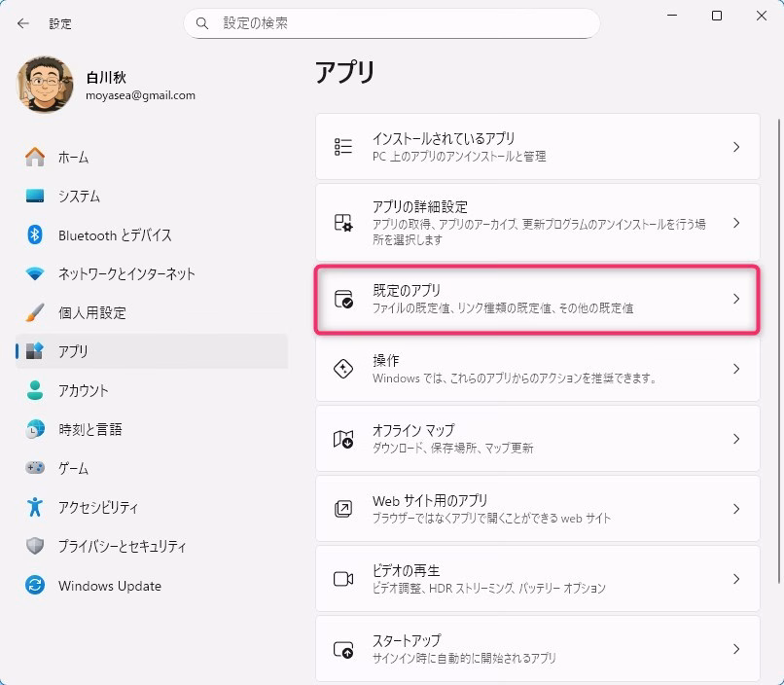Click the Windows Update sync icon
Image resolution: width=784 pixels, height=685 pixels.
tap(35, 585)
